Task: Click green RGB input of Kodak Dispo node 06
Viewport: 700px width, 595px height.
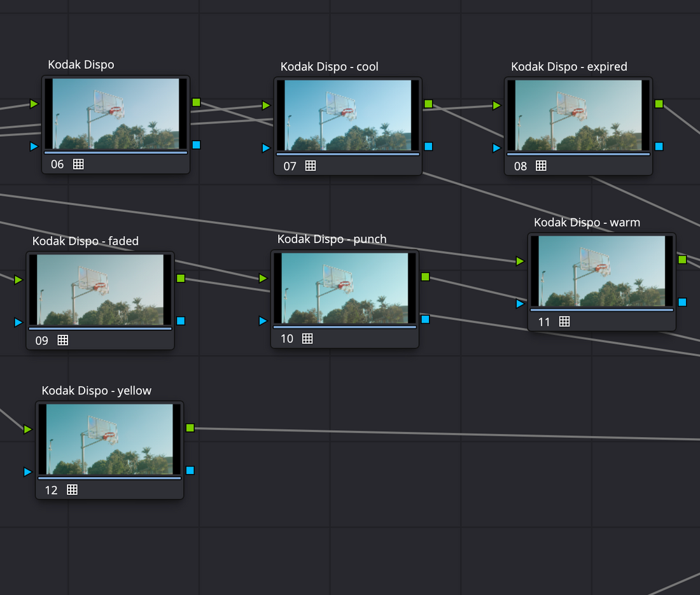Action: 34,104
